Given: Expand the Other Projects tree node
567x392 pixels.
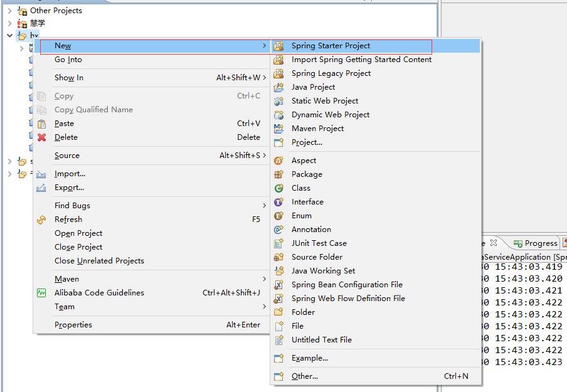Looking at the screenshot, I should click(10, 11).
